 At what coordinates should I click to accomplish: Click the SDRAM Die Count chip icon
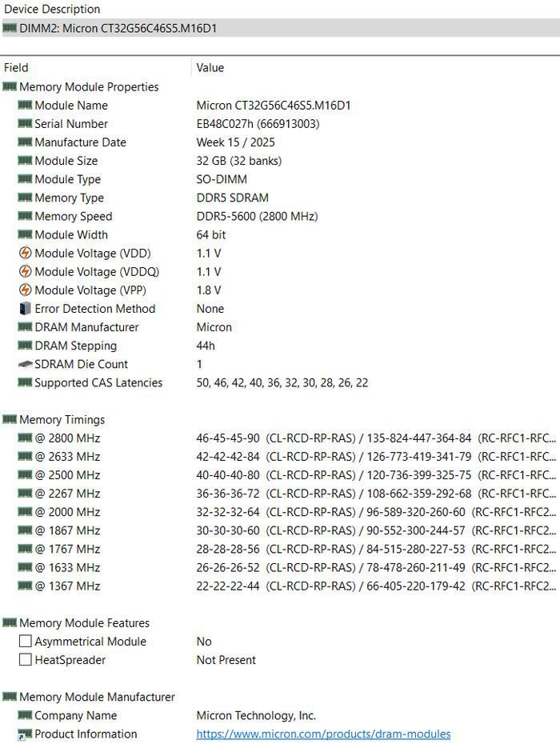click(x=25, y=364)
